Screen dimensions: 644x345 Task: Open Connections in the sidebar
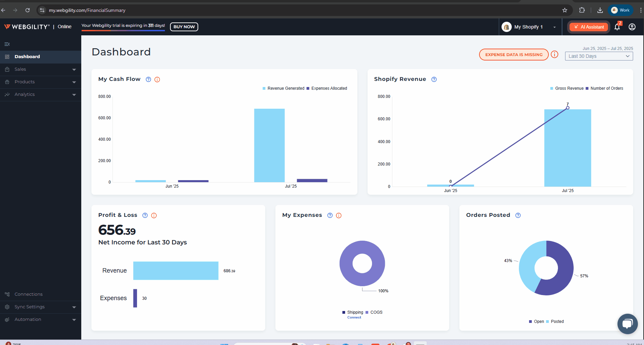coord(29,294)
